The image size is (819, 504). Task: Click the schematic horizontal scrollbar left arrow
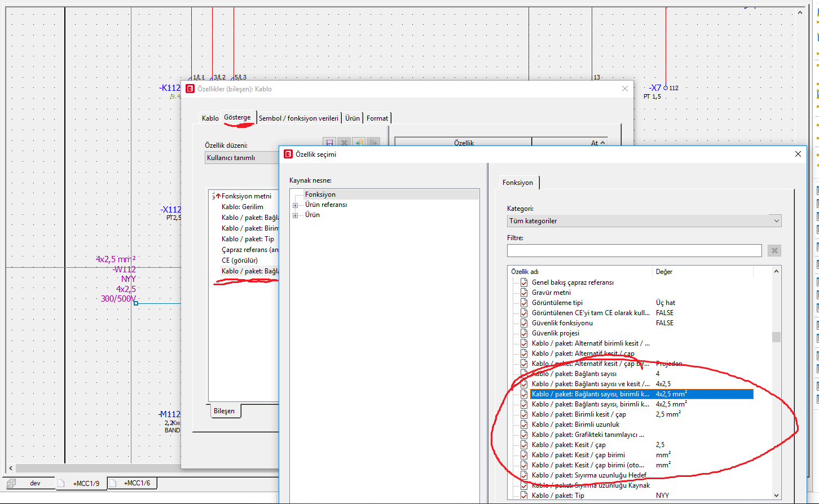[11, 468]
